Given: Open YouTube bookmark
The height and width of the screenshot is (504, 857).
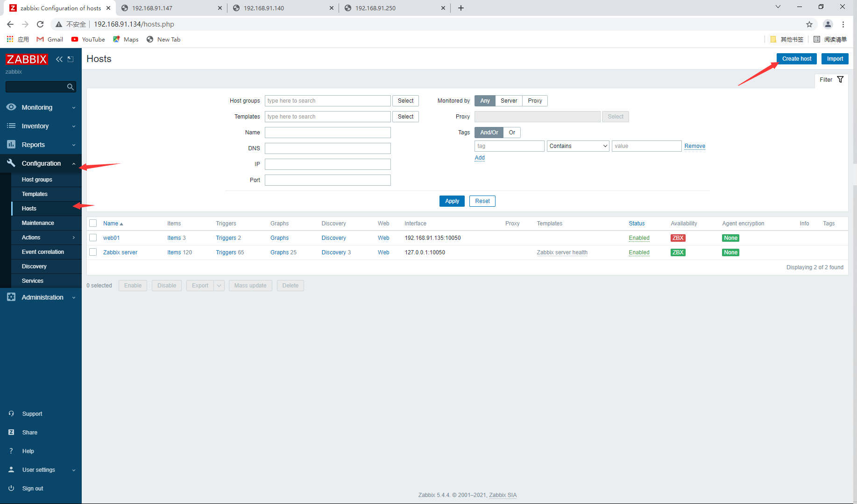Looking at the screenshot, I should pos(88,39).
